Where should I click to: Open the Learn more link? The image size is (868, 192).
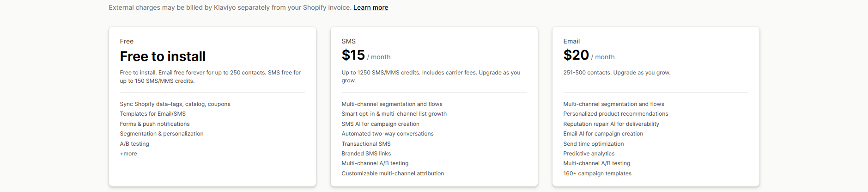coord(370,7)
